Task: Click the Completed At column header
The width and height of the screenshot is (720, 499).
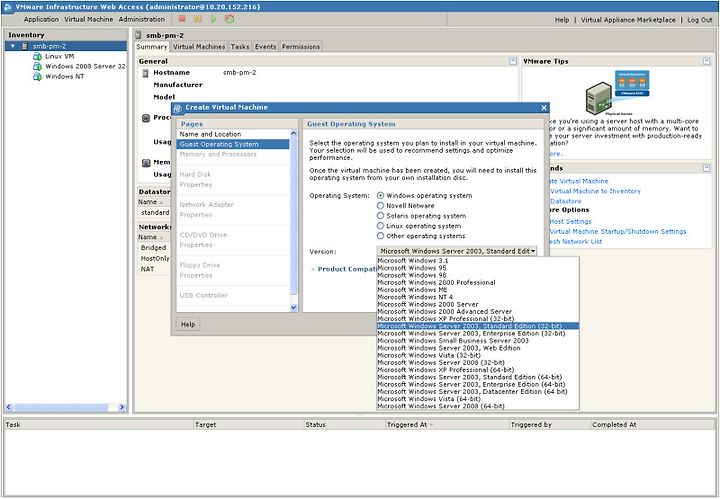Action: click(x=653, y=425)
